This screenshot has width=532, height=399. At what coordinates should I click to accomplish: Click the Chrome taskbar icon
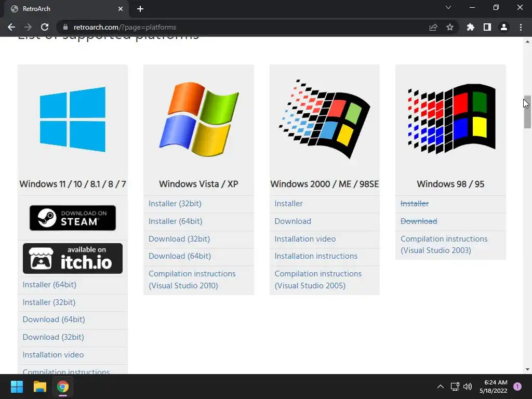(x=63, y=387)
